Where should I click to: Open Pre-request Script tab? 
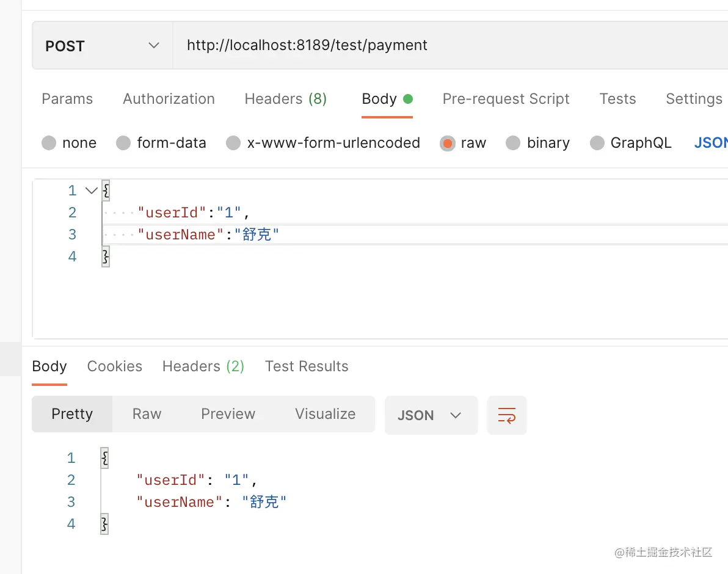pos(506,99)
